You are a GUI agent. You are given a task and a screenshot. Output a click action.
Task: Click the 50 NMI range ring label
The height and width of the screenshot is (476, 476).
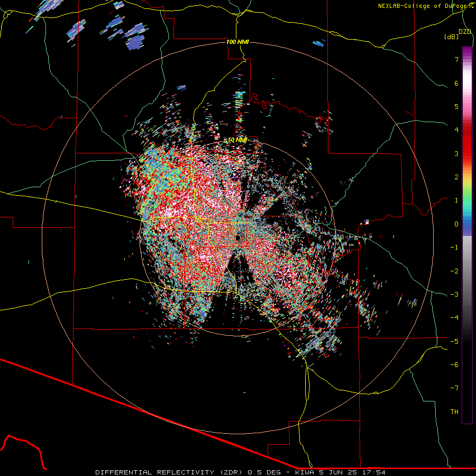coord(237,140)
